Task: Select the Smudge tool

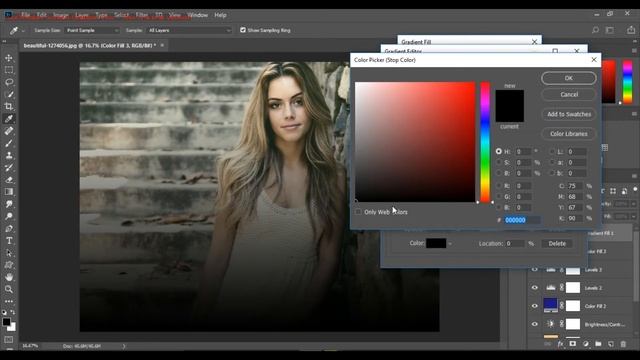Action: pyautogui.click(x=9, y=204)
